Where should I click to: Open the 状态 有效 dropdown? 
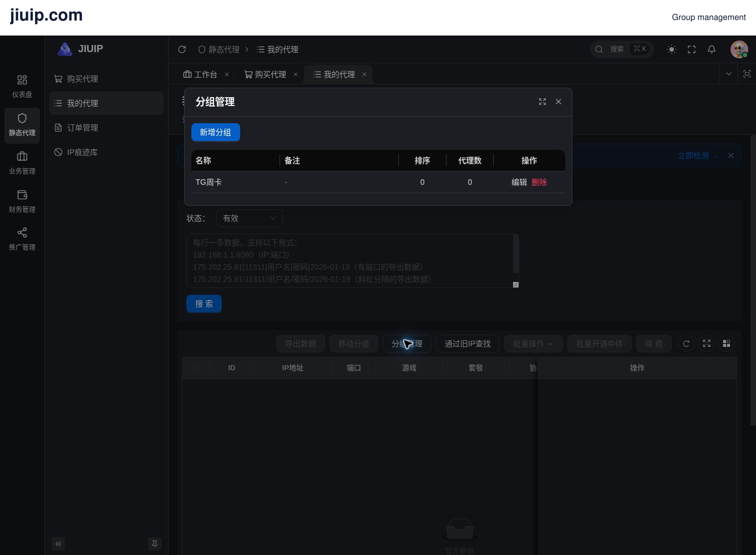point(249,218)
